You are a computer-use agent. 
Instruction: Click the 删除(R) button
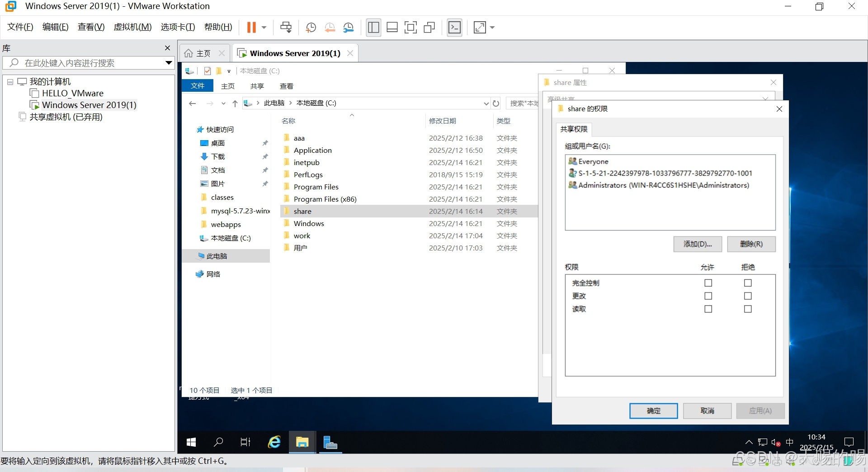tap(751, 244)
